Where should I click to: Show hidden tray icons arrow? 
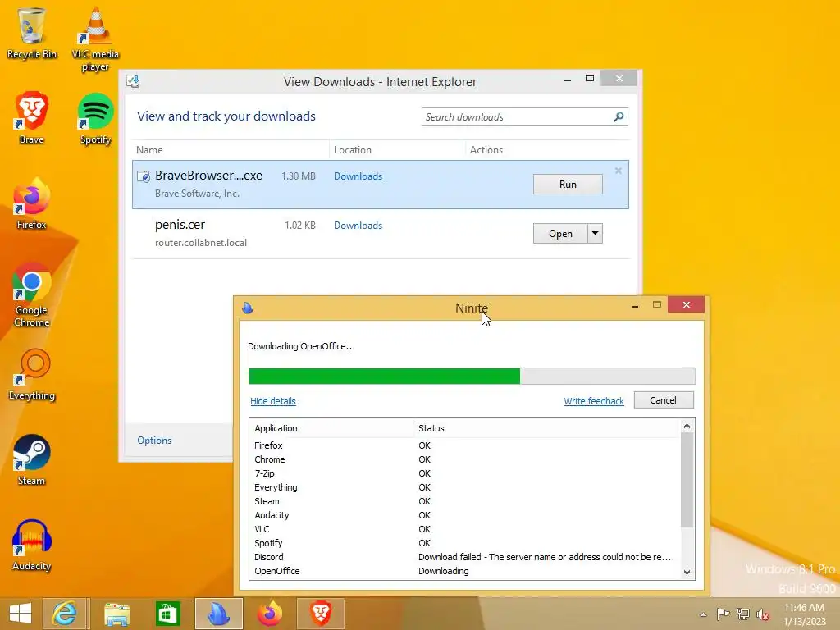703,614
